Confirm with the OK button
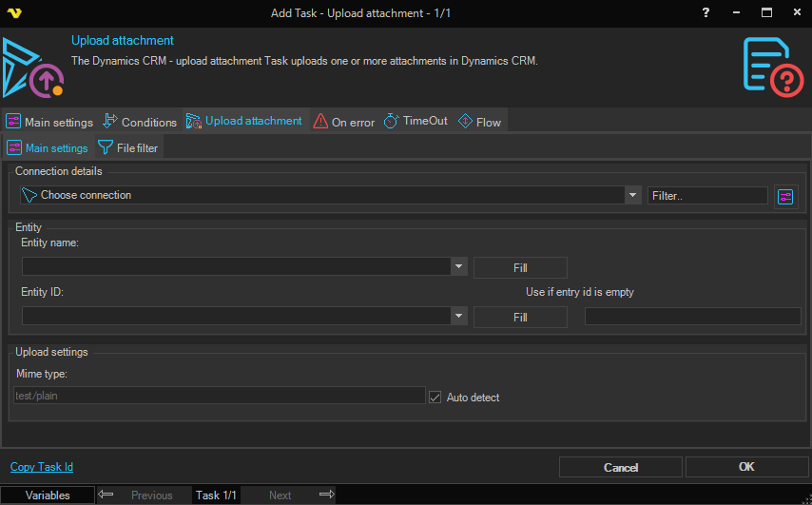 pyautogui.click(x=746, y=467)
